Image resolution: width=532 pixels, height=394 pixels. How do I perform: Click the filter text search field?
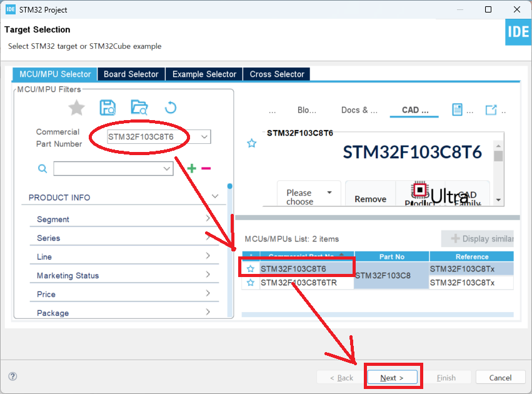[113, 169]
